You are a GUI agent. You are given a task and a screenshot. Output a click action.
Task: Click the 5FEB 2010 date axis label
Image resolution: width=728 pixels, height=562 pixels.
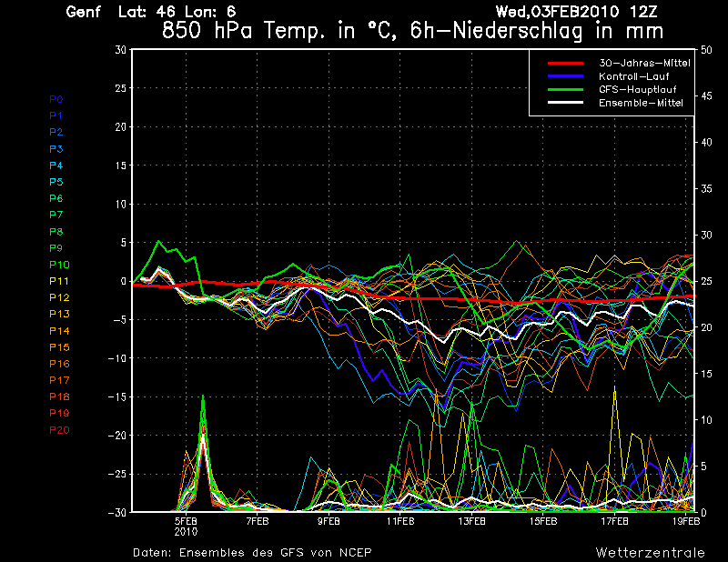point(186,526)
